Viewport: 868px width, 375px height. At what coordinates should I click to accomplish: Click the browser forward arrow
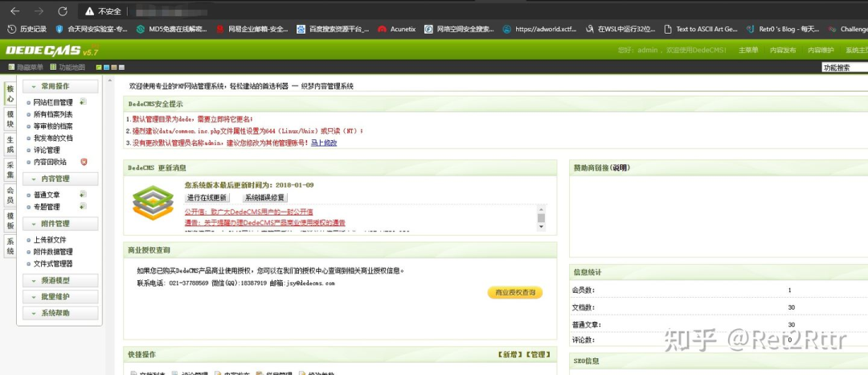39,11
